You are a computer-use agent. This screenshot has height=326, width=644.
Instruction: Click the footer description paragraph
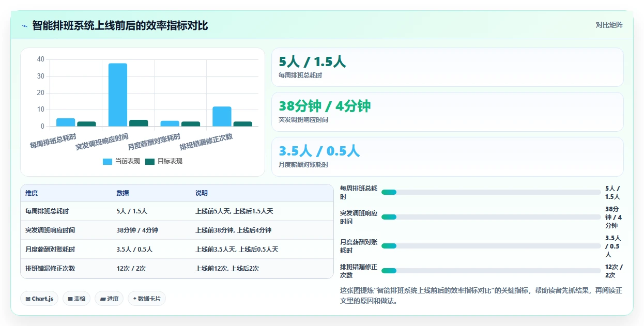[481, 296]
